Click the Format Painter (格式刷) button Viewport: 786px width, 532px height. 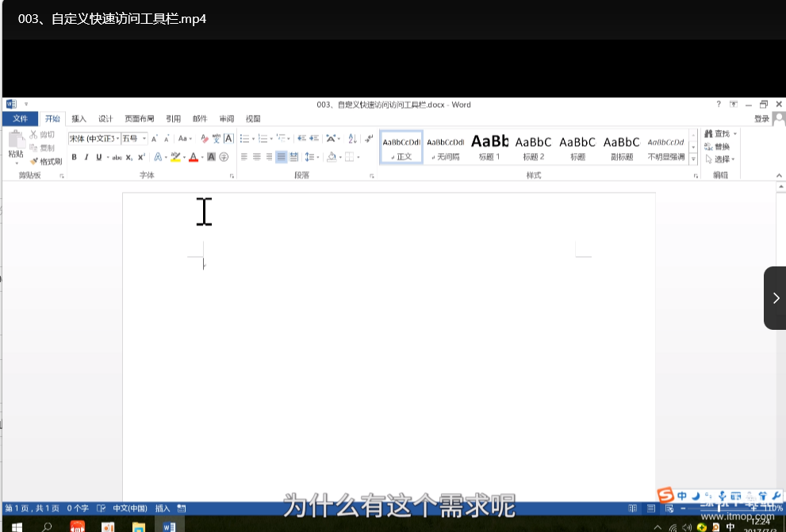[x=46, y=161]
